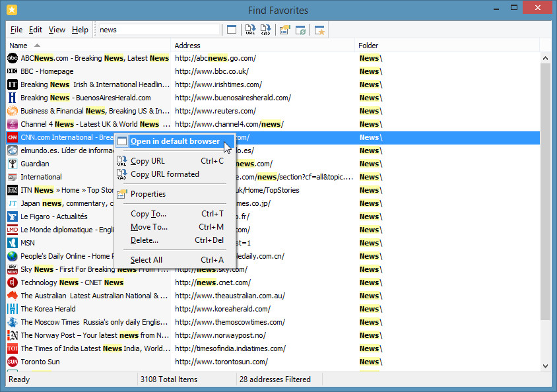
Task: Click the Toronto Sun favicon
Action: tap(13, 362)
